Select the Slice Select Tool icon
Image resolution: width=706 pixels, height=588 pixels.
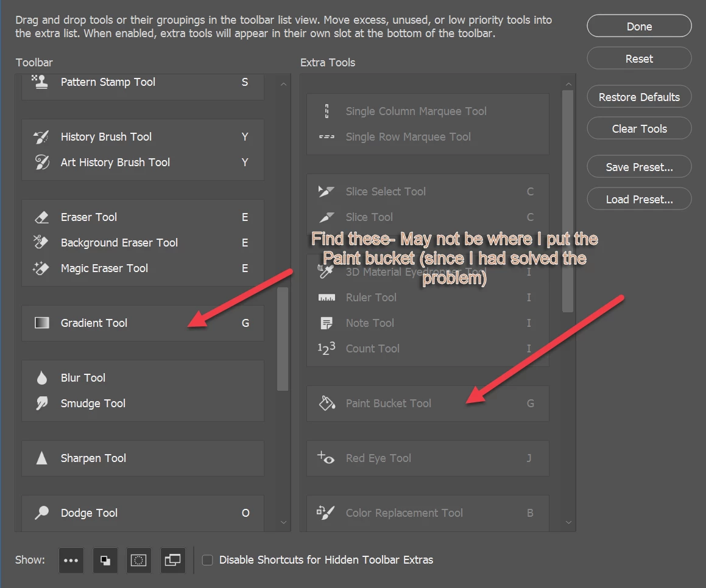(326, 191)
